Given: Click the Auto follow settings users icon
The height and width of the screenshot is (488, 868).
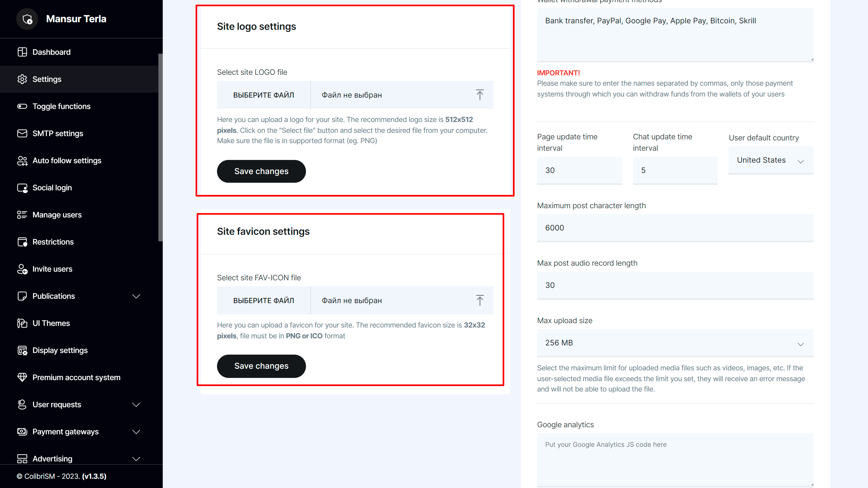Looking at the screenshot, I should [x=22, y=161].
